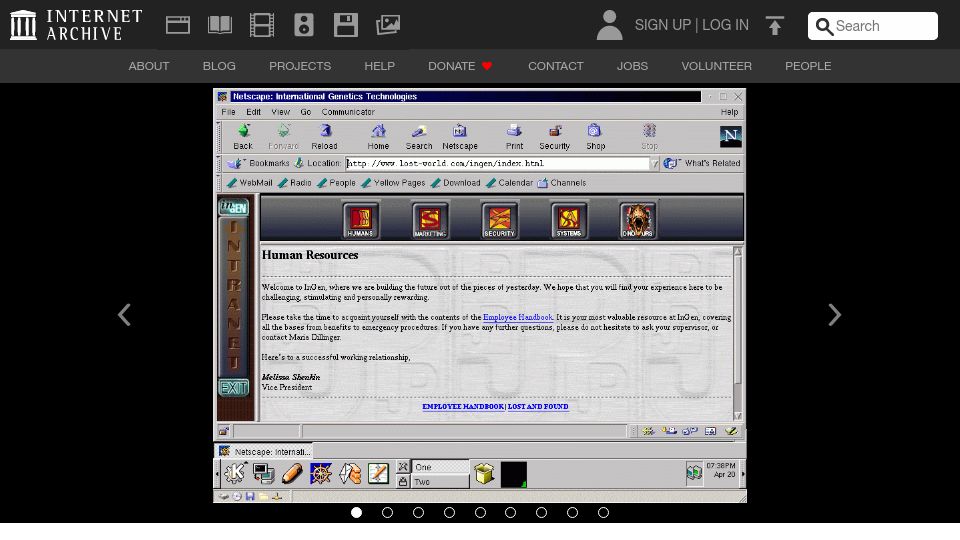Click the Netscape Location URL field
The image size is (960, 540).
tap(498, 163)
